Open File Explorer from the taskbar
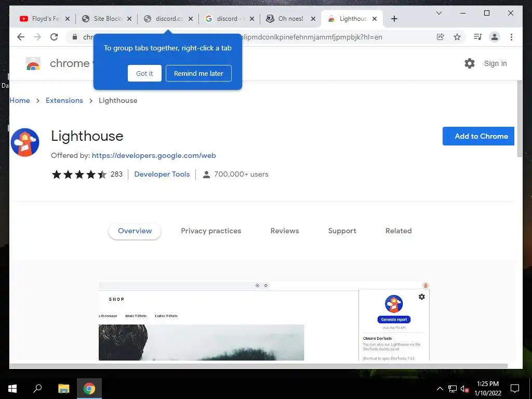 pyautogui.click(x=63, y=389)
